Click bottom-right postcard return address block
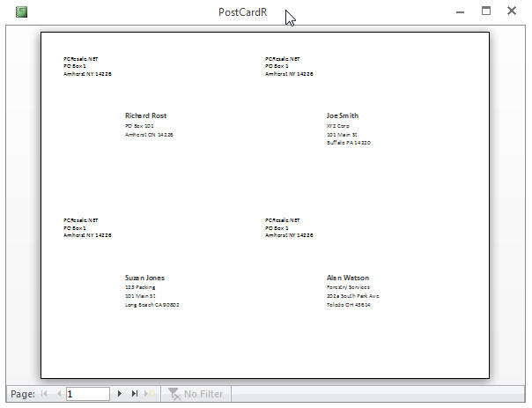 pos(289,228)
